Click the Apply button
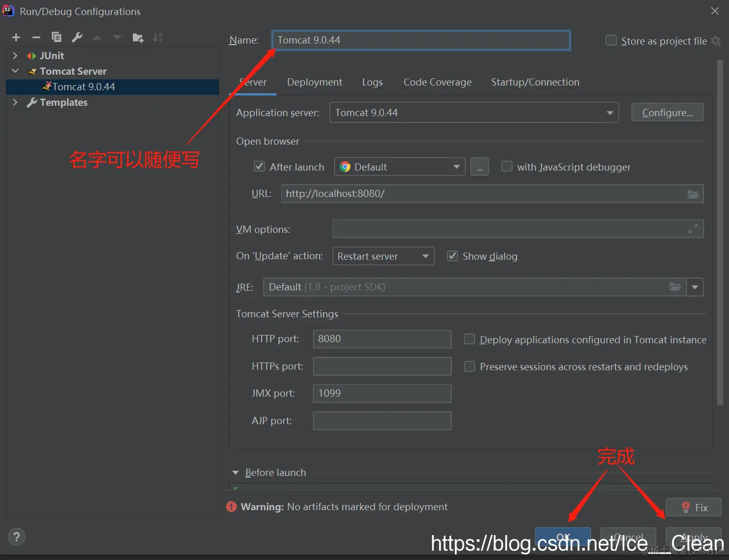This screenshot has width=729, height=560. tap(694, 537)
